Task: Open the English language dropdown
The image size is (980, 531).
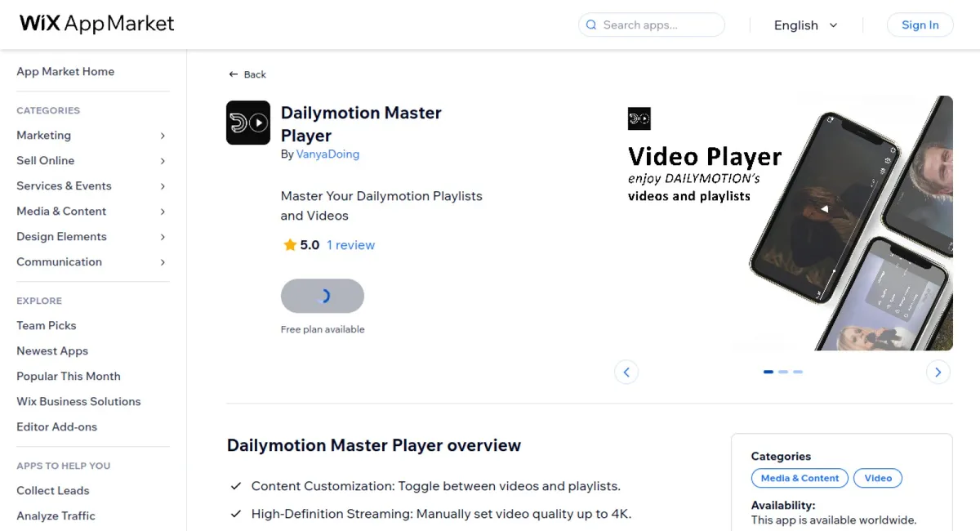Action: [x=806, y=25]
